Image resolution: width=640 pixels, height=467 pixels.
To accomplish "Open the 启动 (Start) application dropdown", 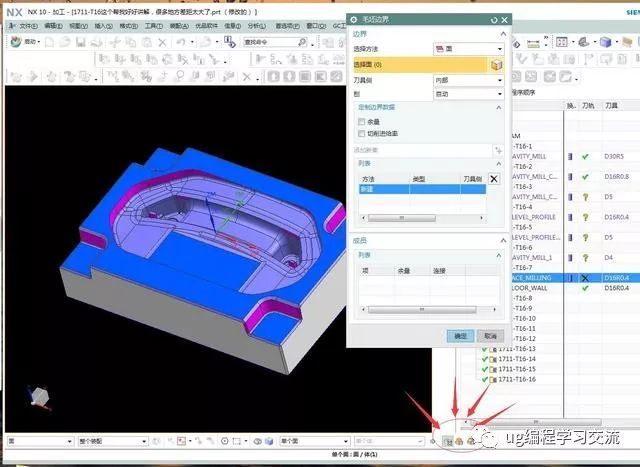I will click(x=25, y=42).
